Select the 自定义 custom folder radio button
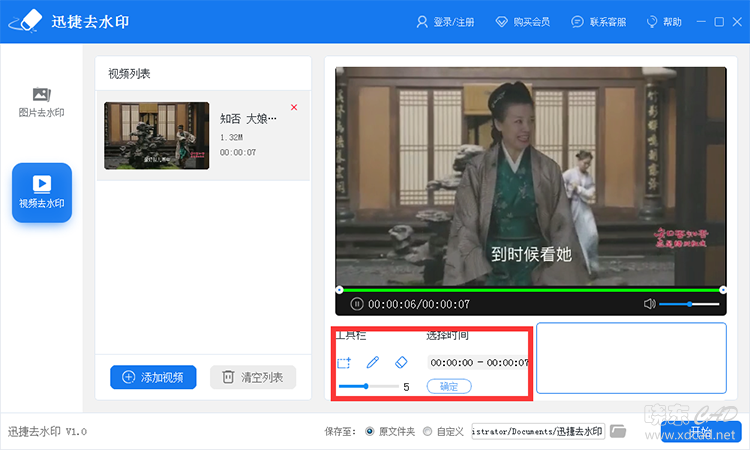Screen dimensions: 750x450 click(x=427, y=431)
